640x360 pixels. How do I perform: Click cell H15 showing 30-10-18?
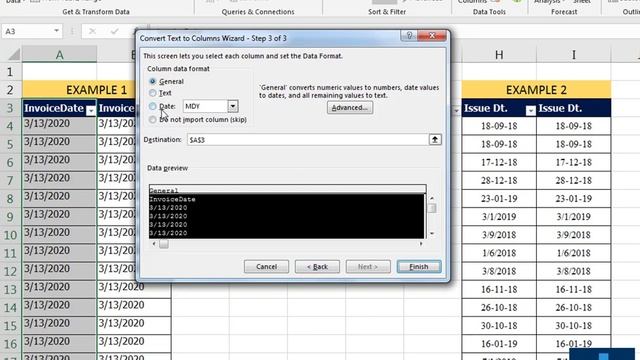[499, 326]
